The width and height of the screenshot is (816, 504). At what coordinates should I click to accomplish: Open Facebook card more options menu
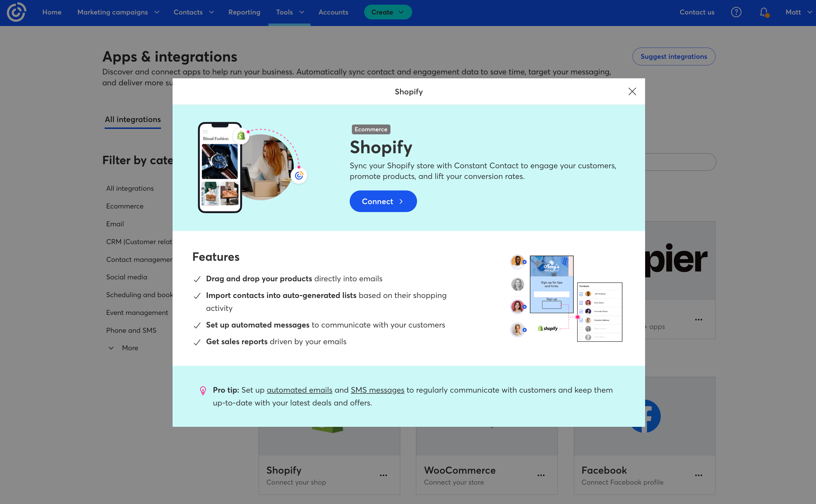pos(698,475)
